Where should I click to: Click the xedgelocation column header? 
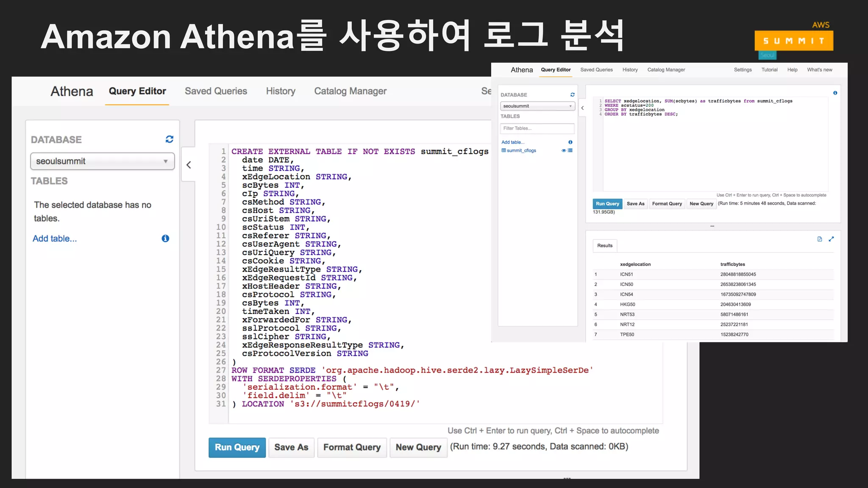coord(635,264)
